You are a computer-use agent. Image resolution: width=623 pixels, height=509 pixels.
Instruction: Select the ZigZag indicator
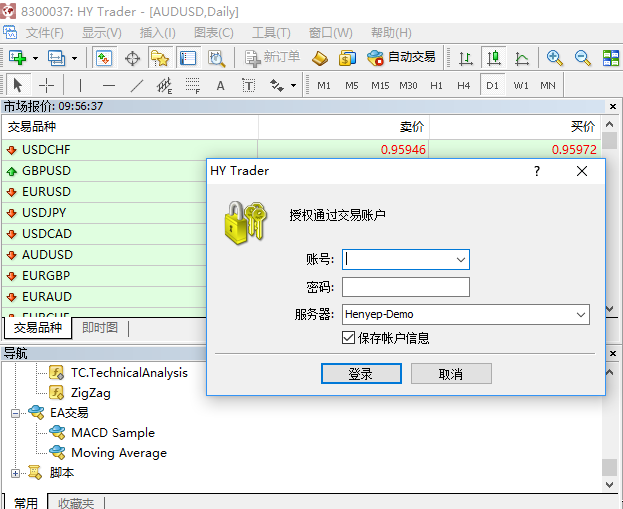91,393
